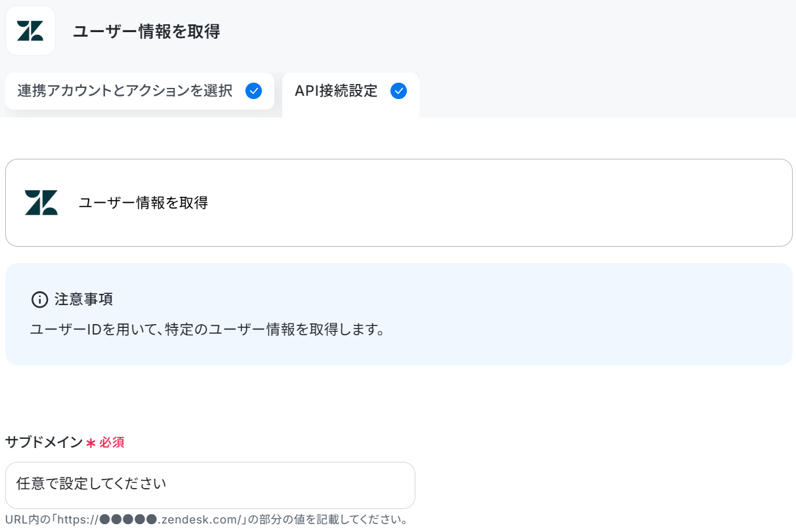Screen dimensions: 796x532
Task: Click the ●●●●● placeholder dots in the URL hint
Action: tap(129, 520)
